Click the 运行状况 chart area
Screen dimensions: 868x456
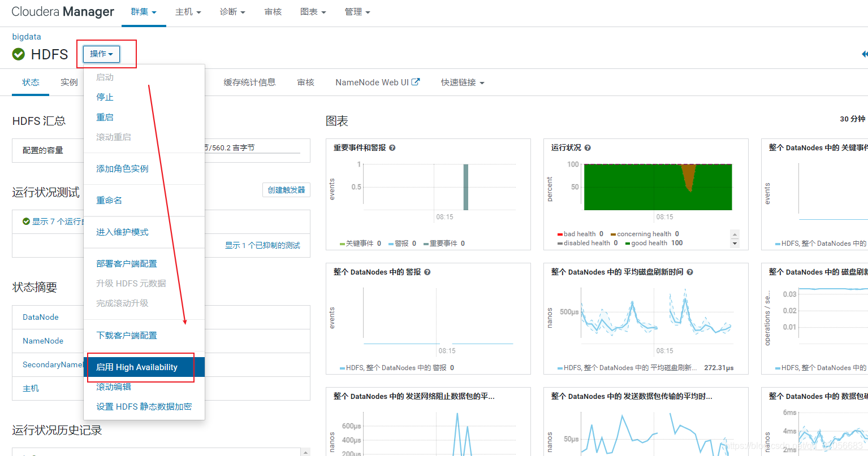[x=658, y=187]
